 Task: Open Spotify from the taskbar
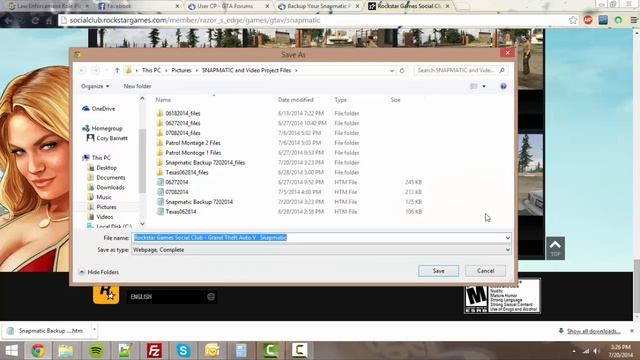pyautogui.click(x=96, y=351)
